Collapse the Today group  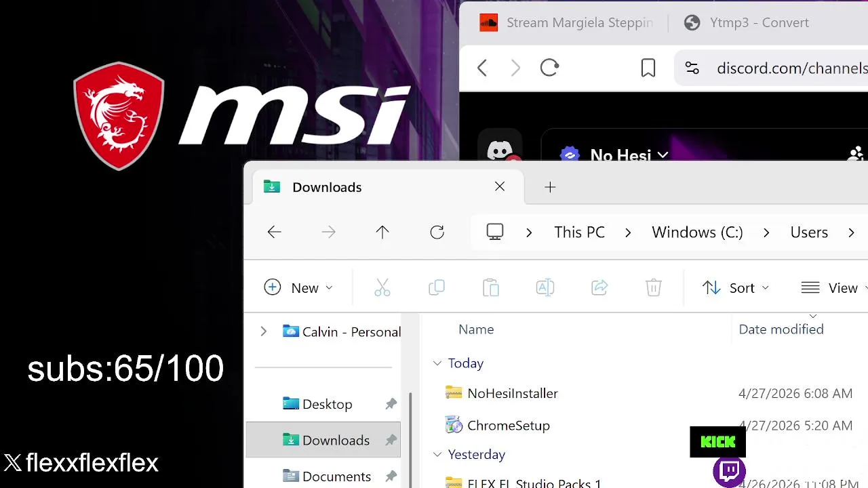pos(437,363)
